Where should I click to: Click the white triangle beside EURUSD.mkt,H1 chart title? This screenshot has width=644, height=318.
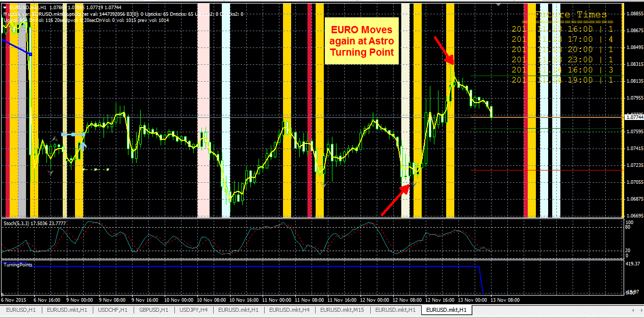[5, 9]
